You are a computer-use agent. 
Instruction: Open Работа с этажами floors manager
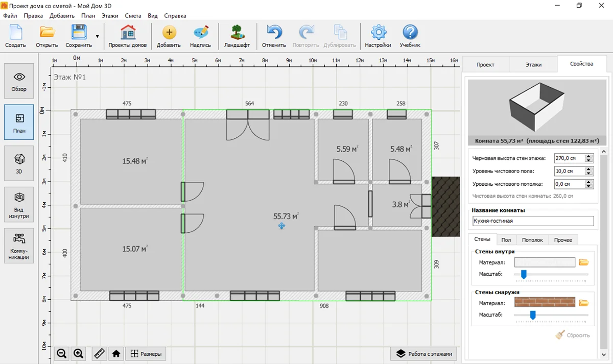(x=423, y=354)
